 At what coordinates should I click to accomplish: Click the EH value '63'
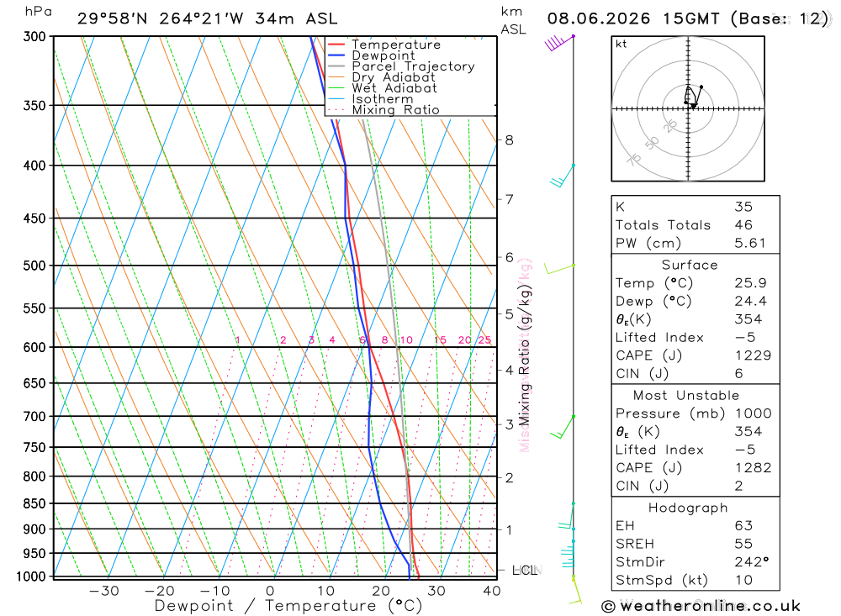[744, 526]
